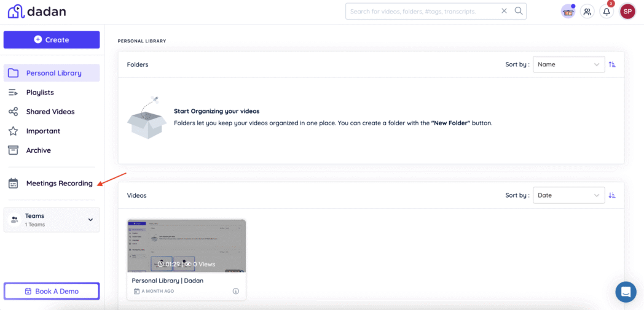This screenshot has width=644, height=310.
Task: Click the Start Organizing your videos heading
Action: coord(216,111)
